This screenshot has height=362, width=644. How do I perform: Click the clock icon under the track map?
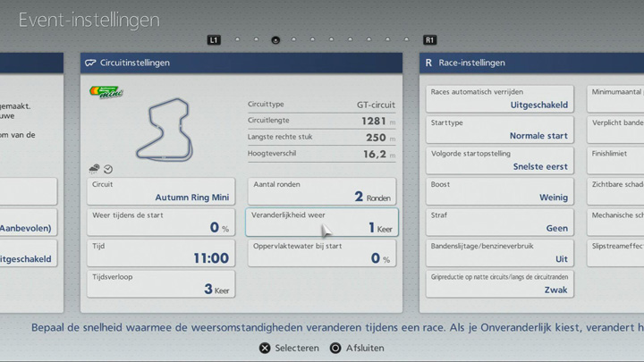click(x=108, y=168)
